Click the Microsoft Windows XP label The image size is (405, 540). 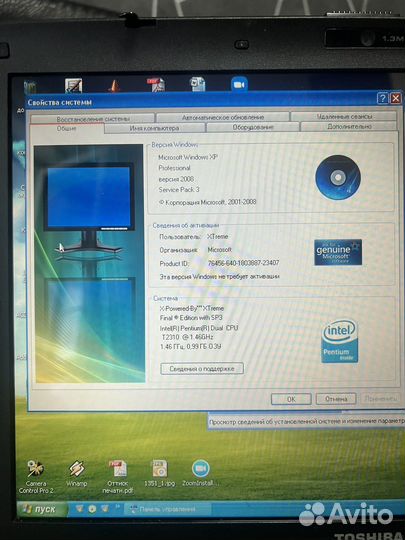[188, 157]
